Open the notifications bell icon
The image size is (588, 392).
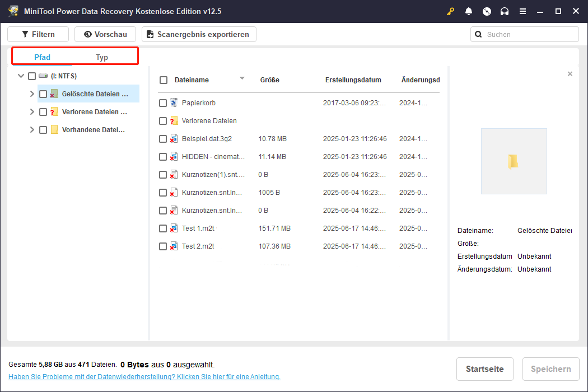coord(468,11)
